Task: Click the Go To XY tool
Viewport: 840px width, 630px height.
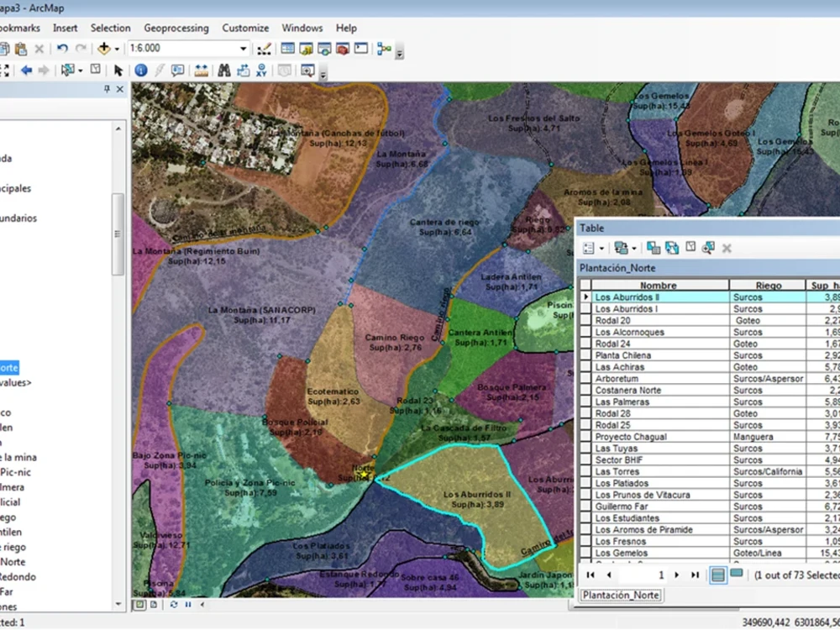Action: pos(262,71)
